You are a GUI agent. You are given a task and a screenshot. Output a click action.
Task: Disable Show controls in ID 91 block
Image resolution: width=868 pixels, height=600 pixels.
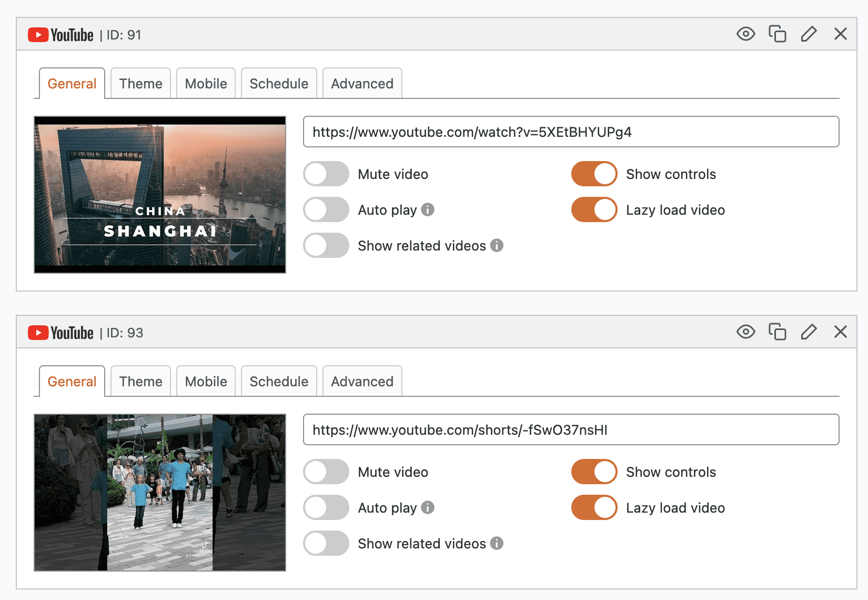594,174
